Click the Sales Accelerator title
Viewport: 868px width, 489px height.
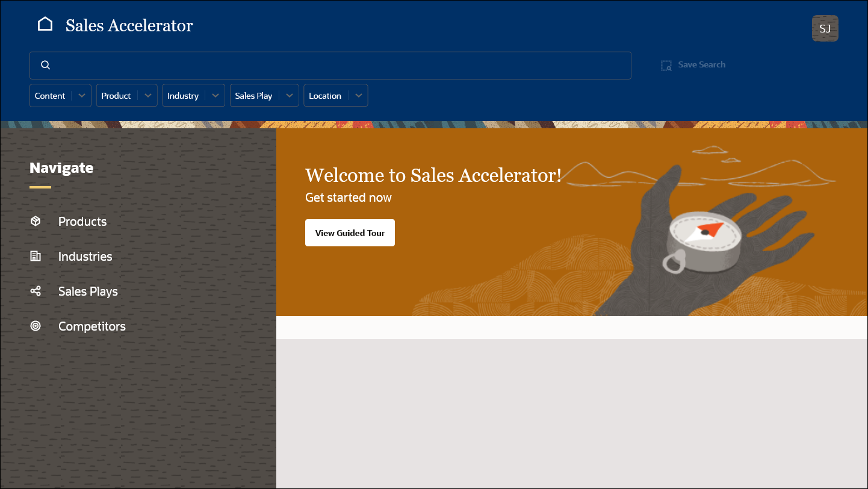coord(129,25)
